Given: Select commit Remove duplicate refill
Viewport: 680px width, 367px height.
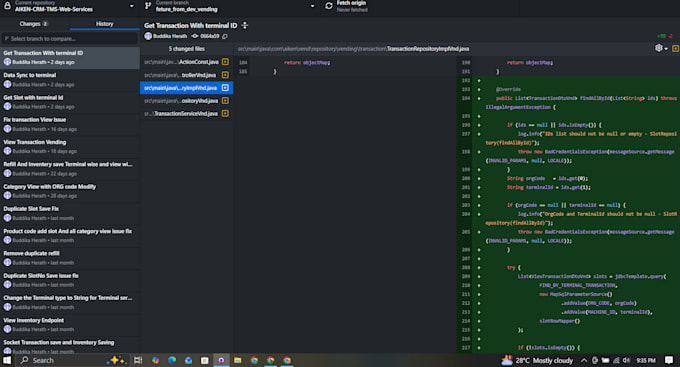Looking at the screenshot, I should pos(69,258).
